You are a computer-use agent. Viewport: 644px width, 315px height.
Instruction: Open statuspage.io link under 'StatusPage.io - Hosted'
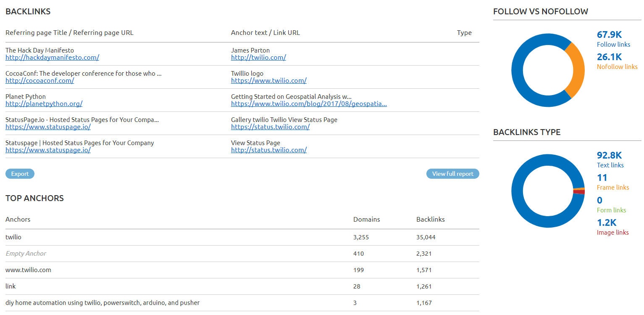click(48, 127)
